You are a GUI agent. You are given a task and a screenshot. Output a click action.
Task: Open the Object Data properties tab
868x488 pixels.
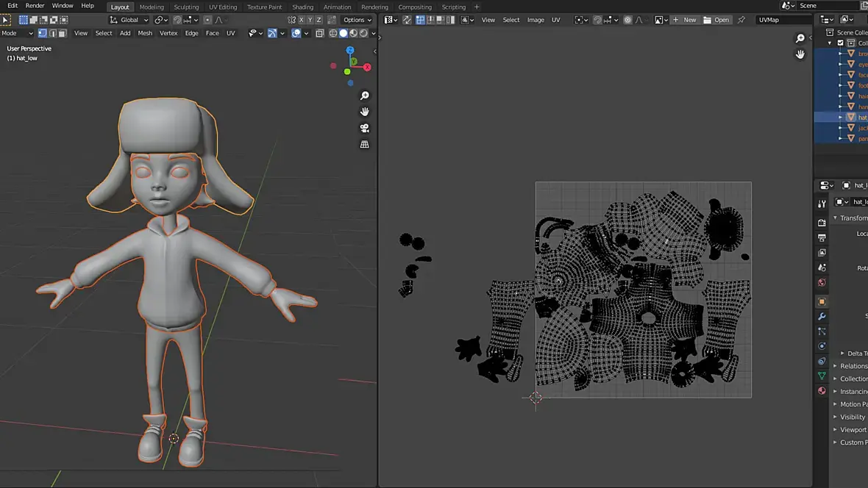822,376
